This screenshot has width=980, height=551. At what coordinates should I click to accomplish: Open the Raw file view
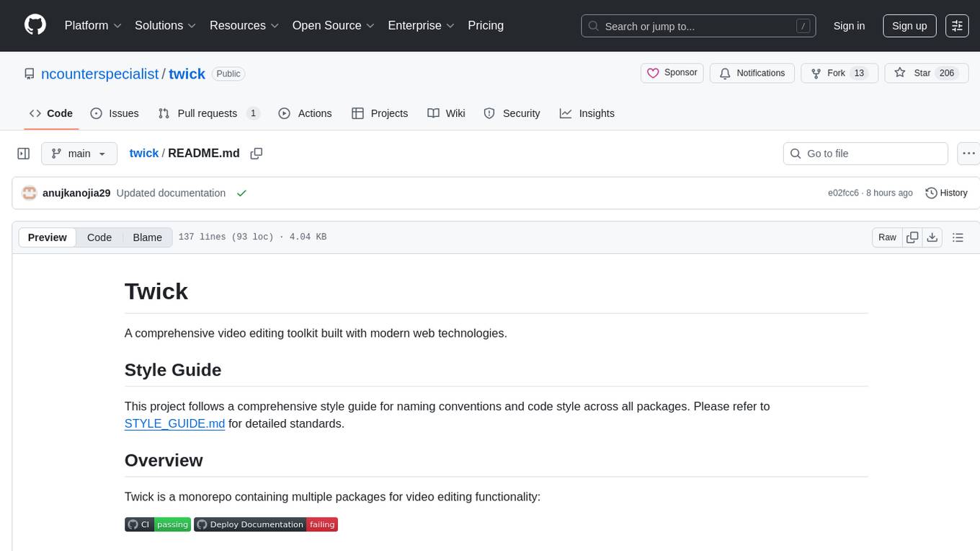click(x=887, y=237)
